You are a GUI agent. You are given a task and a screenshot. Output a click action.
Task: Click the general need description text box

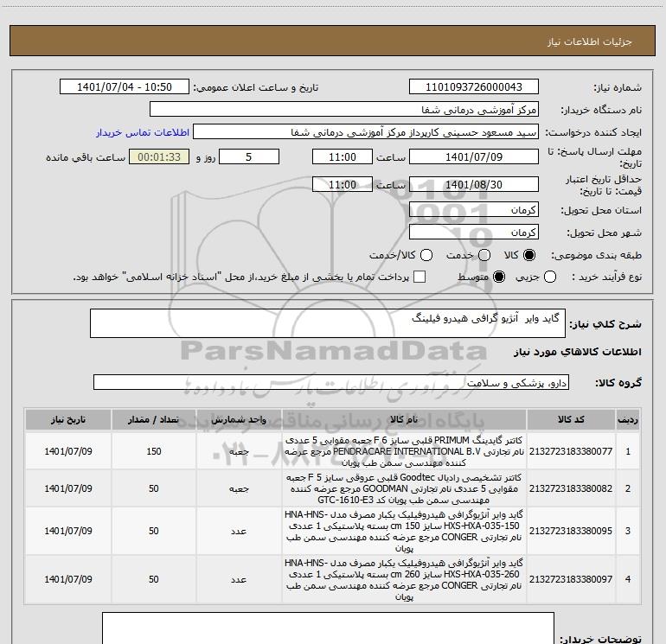(x=328, y=323)
